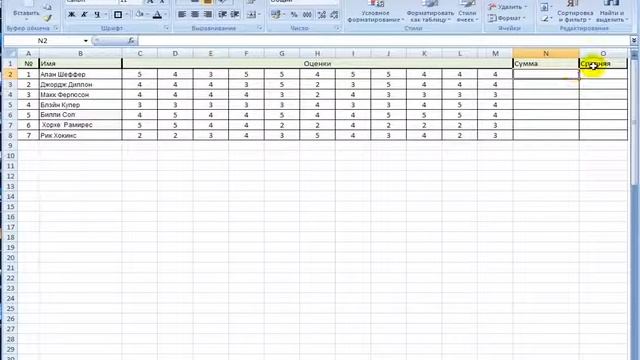Open Сортировка и фильтр menu
The width and height of the screenshot is (640, 360).
574,11
